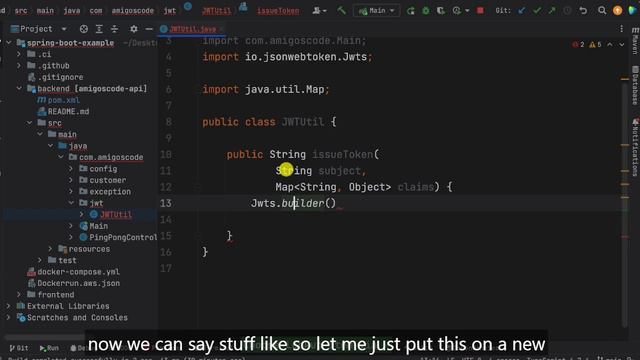Open the Main run configuration dropdown
This screenshot has height=360, width=640.
coord(376,11)
